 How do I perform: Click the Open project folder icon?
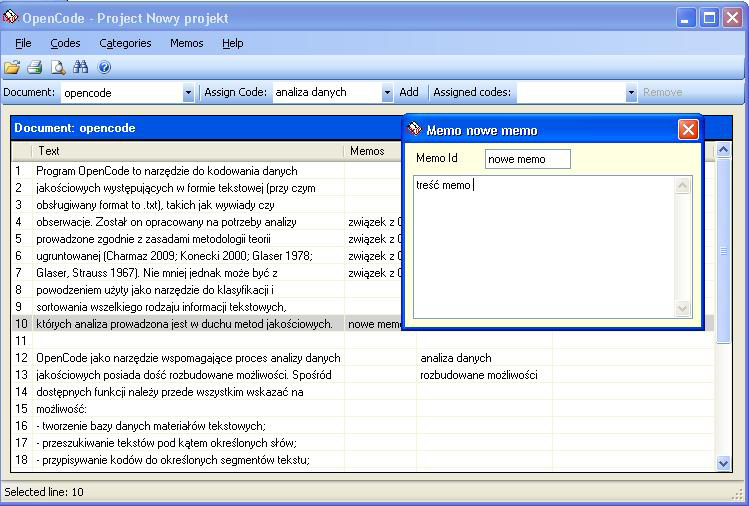[12, 67]
